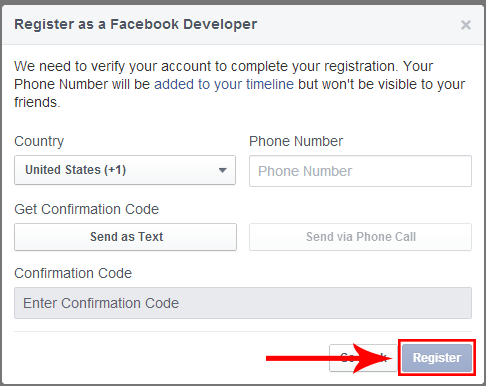486x386 pixels.
Task: Click the Send via Phone Call button
Action: click(x=360, y=237)
